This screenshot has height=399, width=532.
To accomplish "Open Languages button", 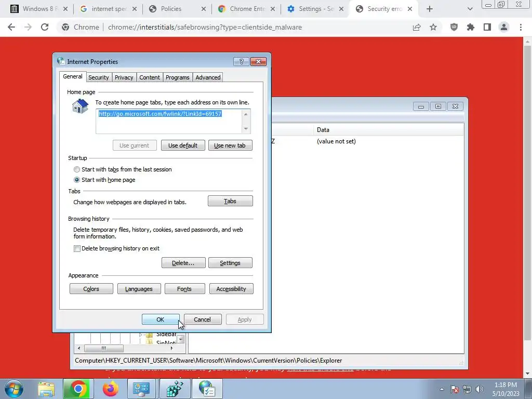I will [x=139, y=289].
